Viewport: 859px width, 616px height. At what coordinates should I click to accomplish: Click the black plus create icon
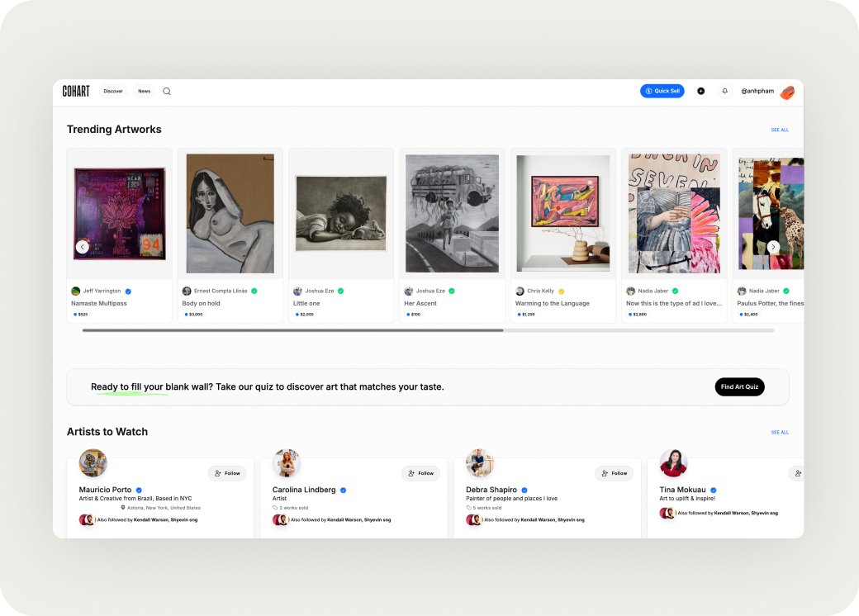coord(700,91)
